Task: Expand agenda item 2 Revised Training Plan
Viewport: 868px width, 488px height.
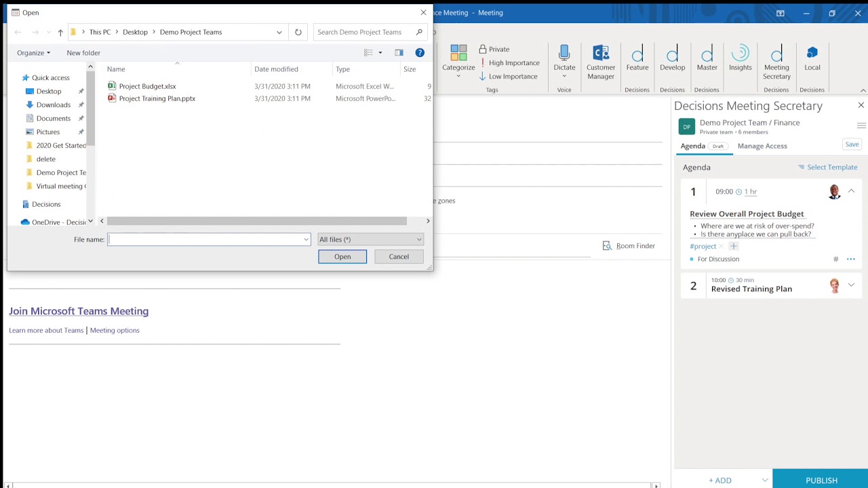Action: point(851,285)
